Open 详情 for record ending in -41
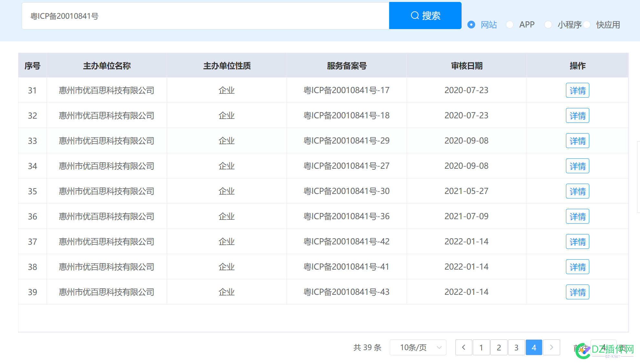The width and height of the screenshot is (640, 364). (577, 267)
